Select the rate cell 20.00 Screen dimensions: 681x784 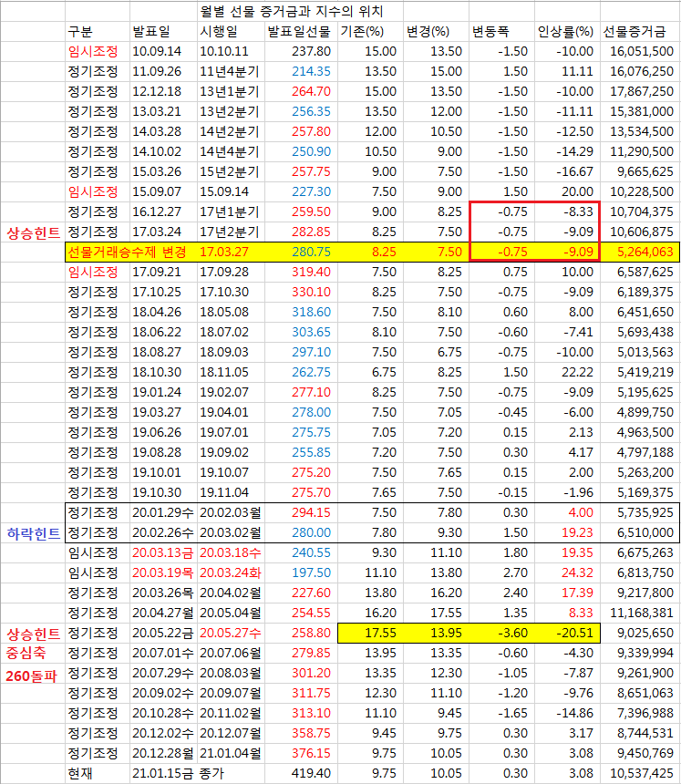(577, 191)
